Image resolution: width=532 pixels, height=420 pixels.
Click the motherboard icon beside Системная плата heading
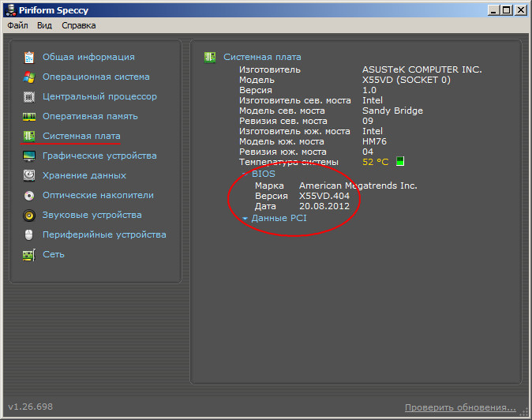tap(210, 57)
